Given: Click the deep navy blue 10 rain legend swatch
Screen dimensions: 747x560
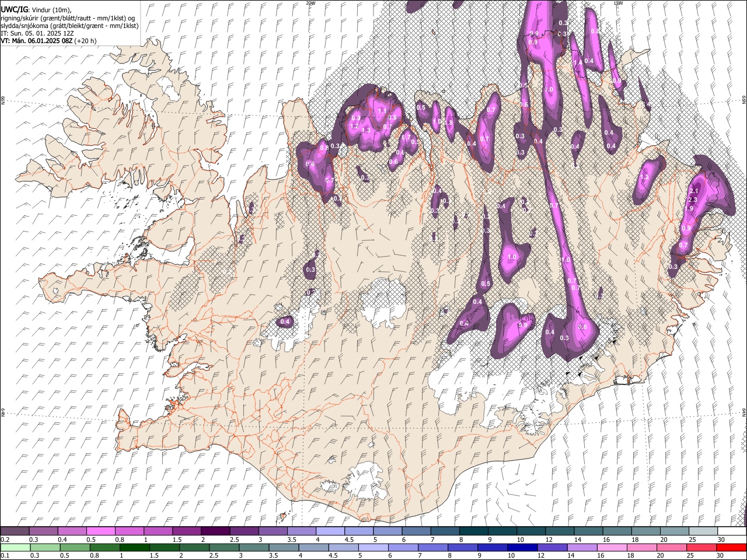Looking at the screenshot, I should pos(522,547).
